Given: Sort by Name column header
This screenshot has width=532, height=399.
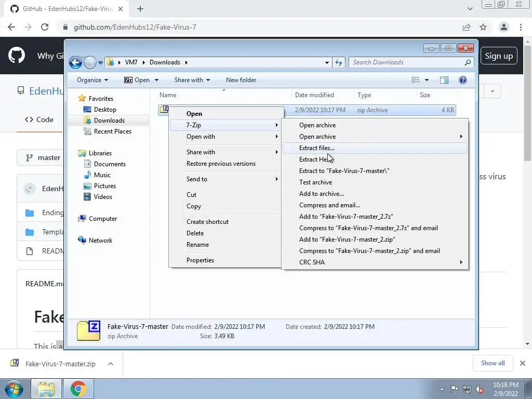Looking at the screenshot, I should [168, 95].
